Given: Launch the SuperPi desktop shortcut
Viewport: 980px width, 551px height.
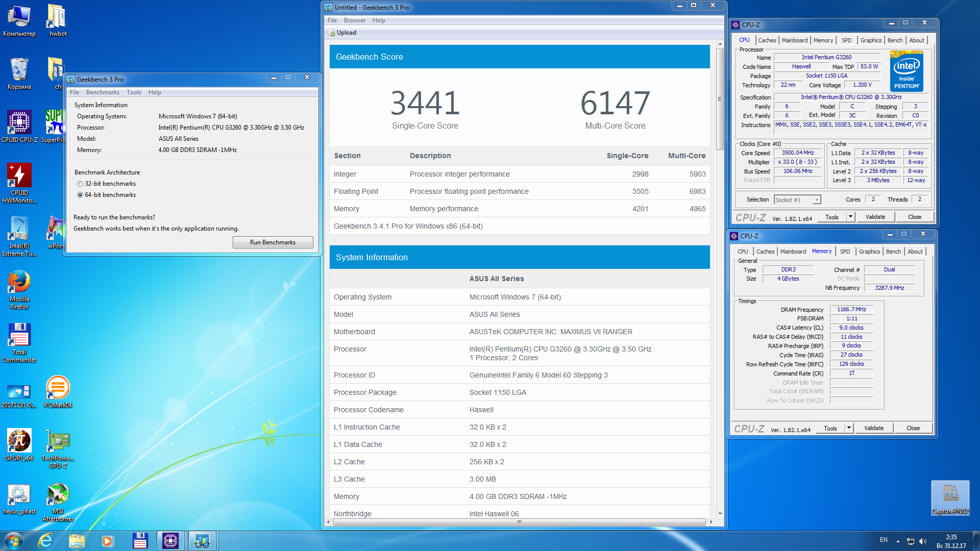Looking at the screenshot, I should tap(52, 127).
